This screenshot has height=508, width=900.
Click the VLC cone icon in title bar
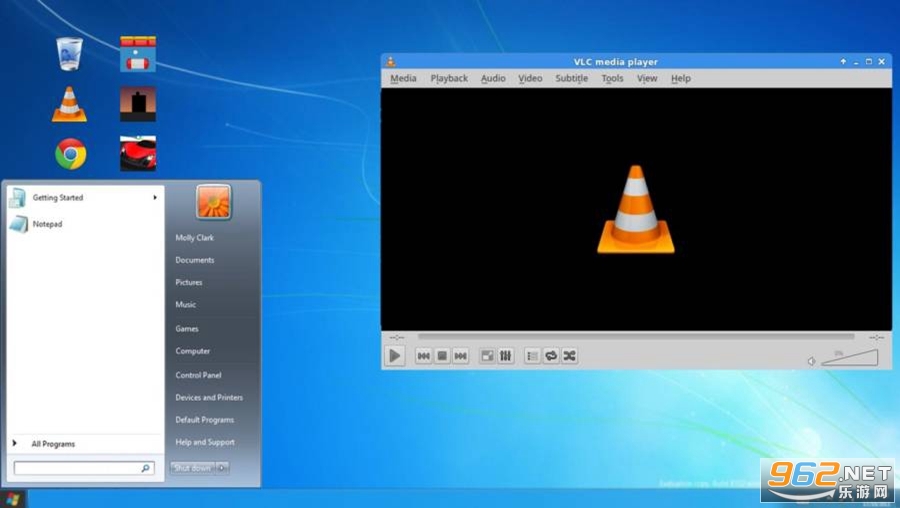(x=391, y=61)
